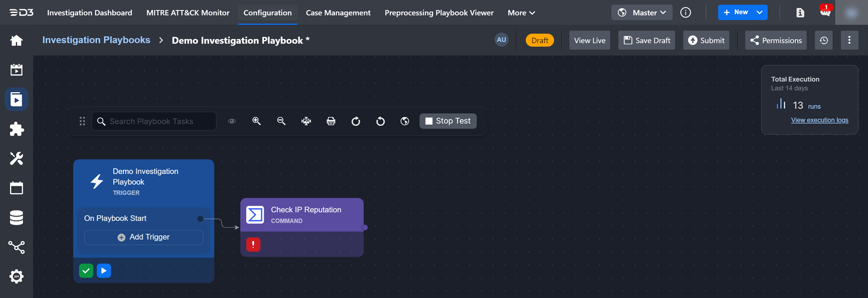Expand the More menu in top navigation

click(521, 13)
